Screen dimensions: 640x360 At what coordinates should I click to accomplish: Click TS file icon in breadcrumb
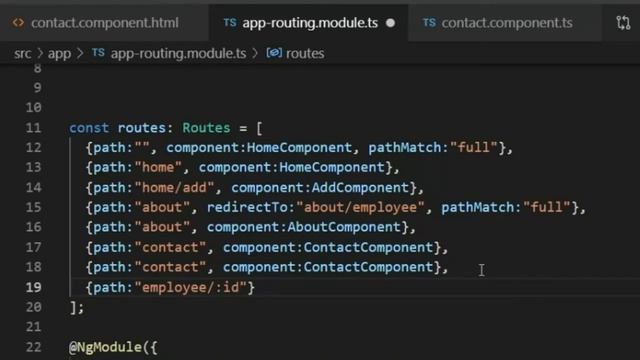pos(98,53)
